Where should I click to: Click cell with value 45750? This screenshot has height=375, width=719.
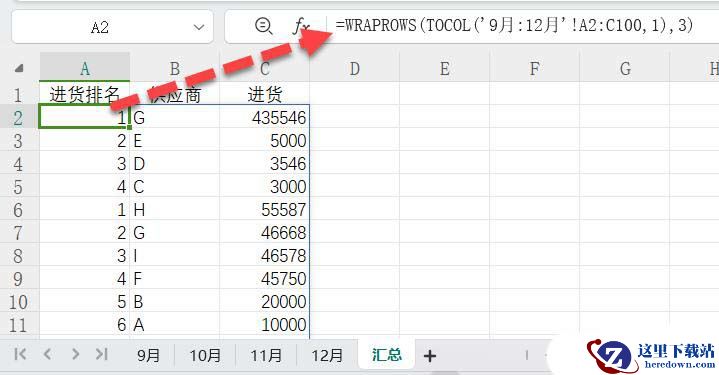coord(265,278)
